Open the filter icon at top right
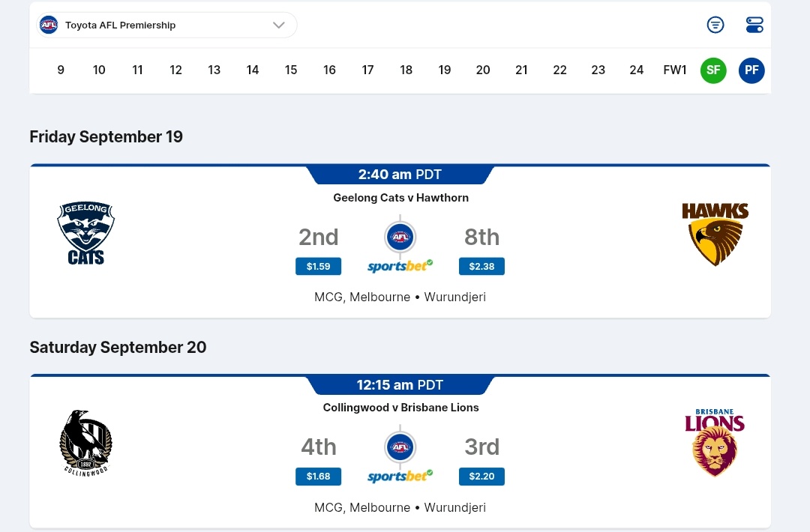810x532 pixels. point(715,25)
